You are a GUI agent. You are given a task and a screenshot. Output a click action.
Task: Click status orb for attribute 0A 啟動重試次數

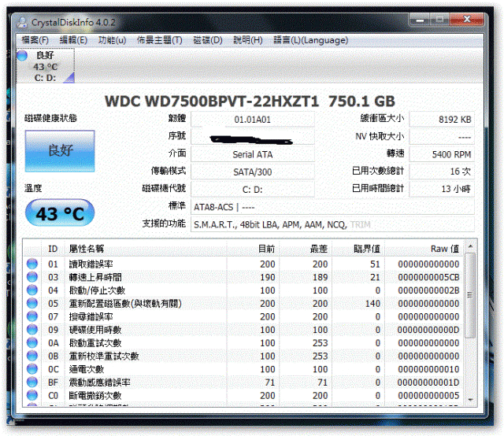point(32,343)
